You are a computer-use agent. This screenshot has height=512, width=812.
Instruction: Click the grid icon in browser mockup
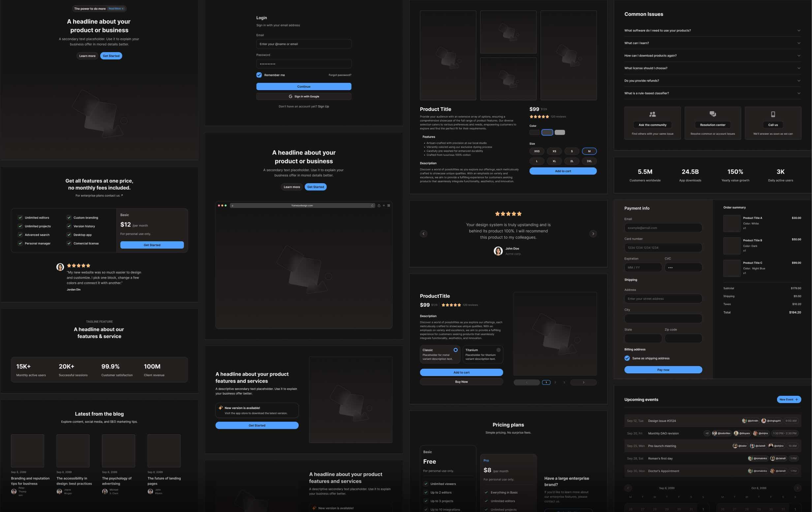click(389, 206)
